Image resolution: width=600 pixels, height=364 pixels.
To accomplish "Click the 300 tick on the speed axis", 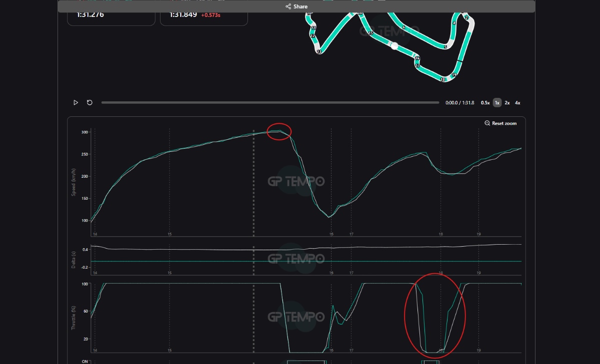I will (x=84, y=132).
